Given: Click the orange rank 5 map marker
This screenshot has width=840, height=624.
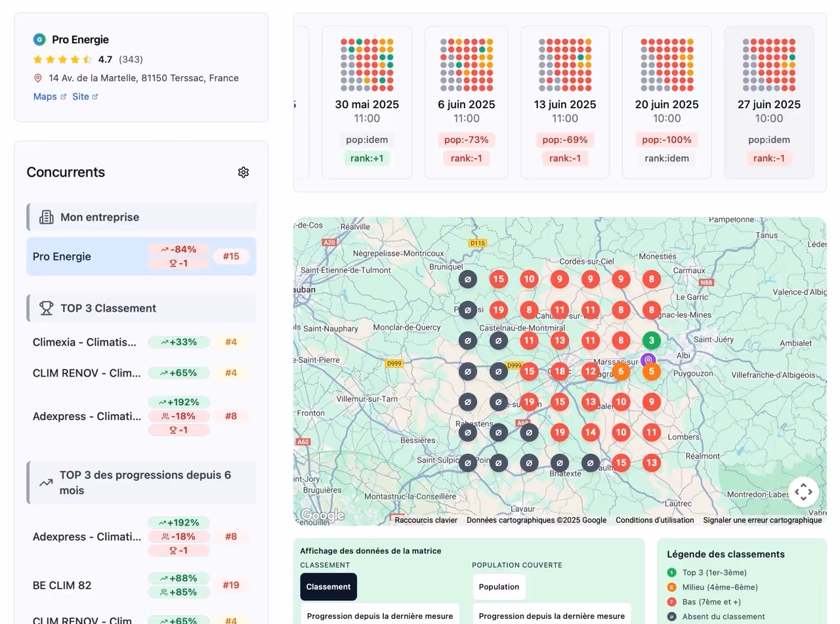Looking at the screenshot, I should pos(651,371).
